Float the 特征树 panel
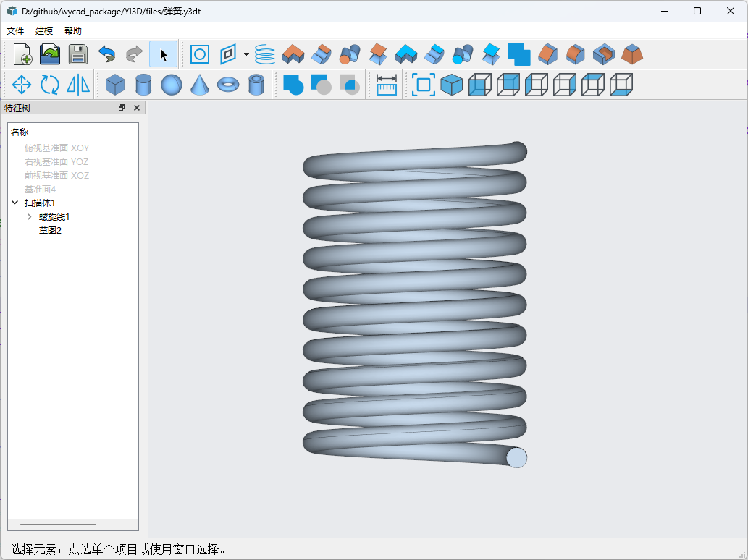The image size is (748, 560). [x=122, y=108]
